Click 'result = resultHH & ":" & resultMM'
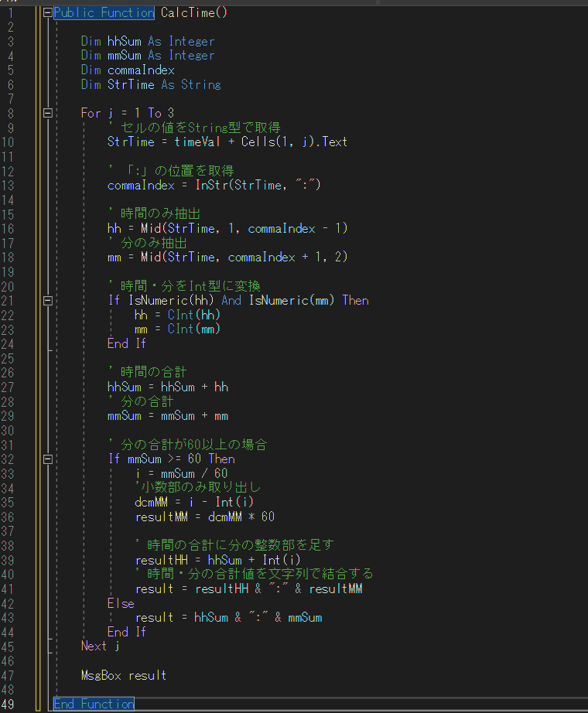This screenshot has height=713, width=588. pyautogui.click(x=248, y=589)
